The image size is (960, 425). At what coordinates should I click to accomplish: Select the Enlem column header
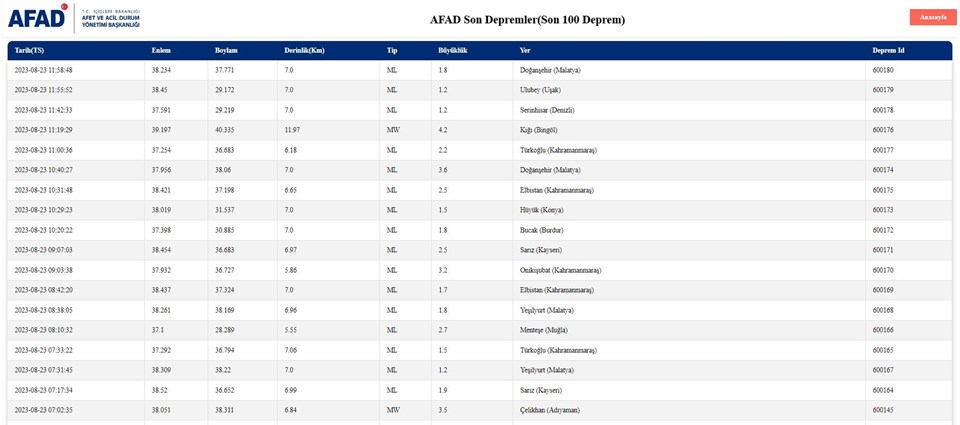point(161,50)
